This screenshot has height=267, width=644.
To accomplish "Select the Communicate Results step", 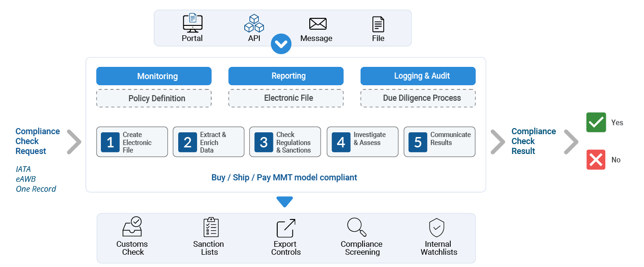I will (x=439, y=142).
